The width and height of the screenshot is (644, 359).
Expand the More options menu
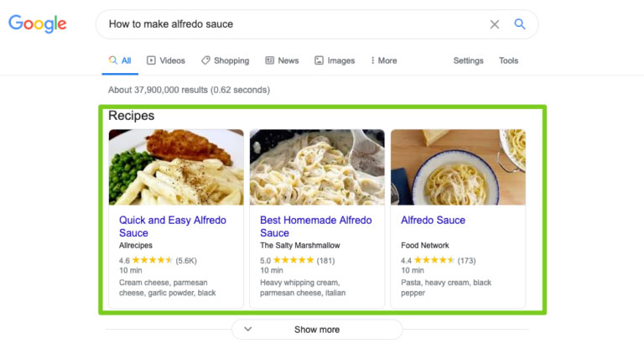tap(384, 60)
